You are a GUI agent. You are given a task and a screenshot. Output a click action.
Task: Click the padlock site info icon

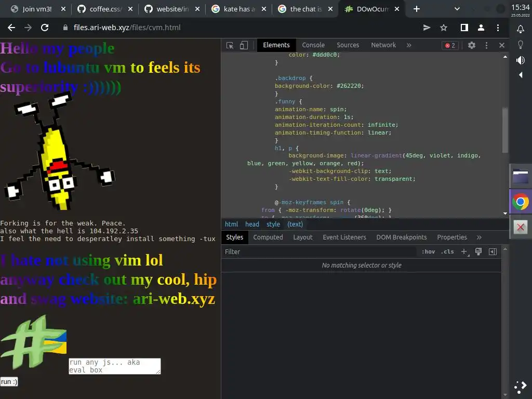click(65, 28)
